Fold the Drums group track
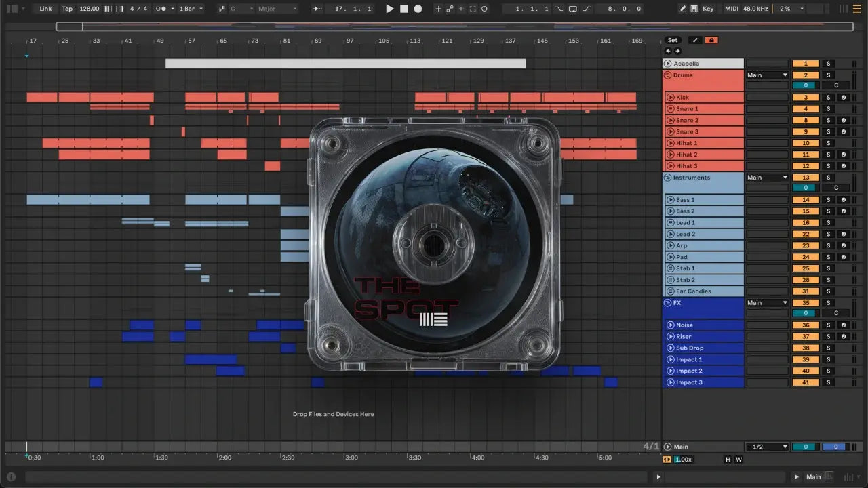Viewport: 868px width, 488px height. (x=668, y=75)
